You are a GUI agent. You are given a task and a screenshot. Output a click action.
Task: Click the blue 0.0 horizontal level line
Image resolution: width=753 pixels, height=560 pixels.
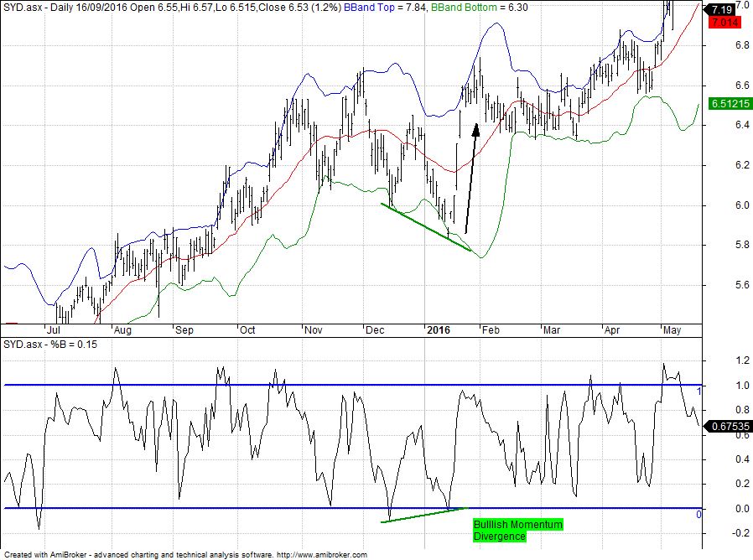[353, 508]
